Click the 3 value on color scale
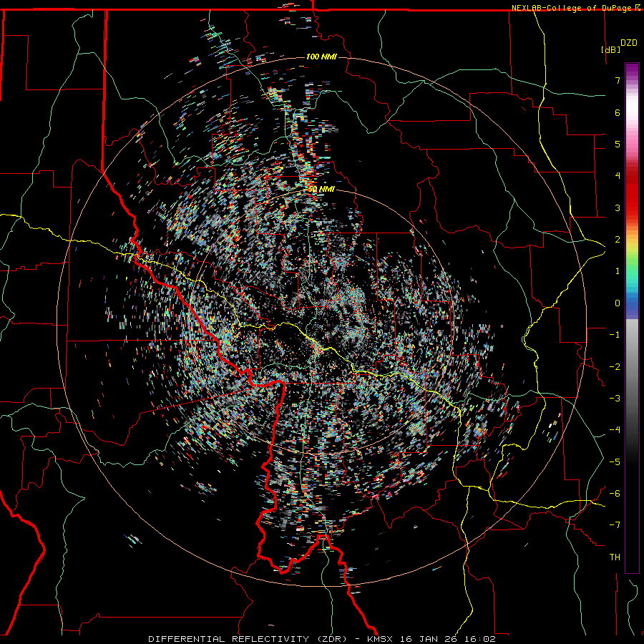Screen dimensions: 644x644 618,208
